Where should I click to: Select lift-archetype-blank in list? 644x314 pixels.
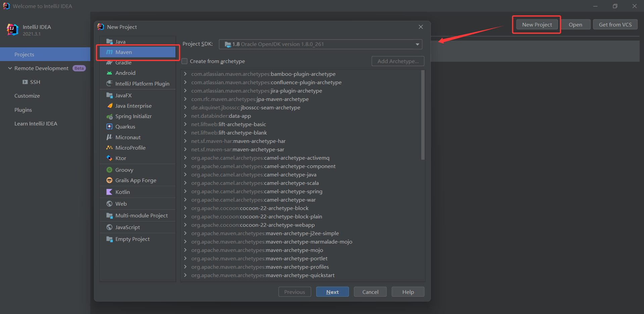pos(229,133)
